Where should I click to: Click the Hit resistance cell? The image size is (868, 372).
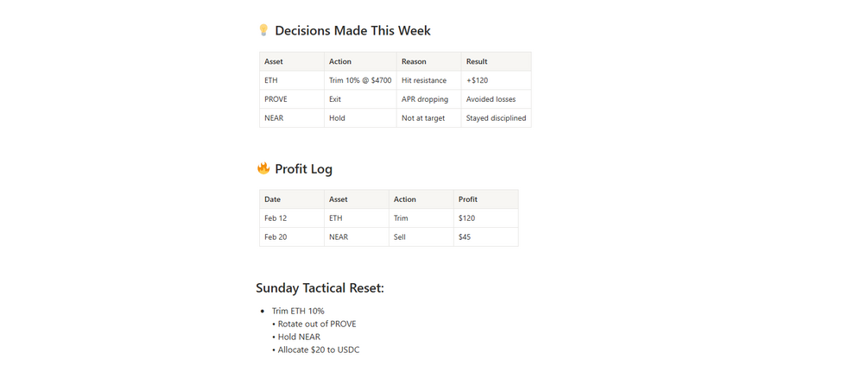click(428, 80)
